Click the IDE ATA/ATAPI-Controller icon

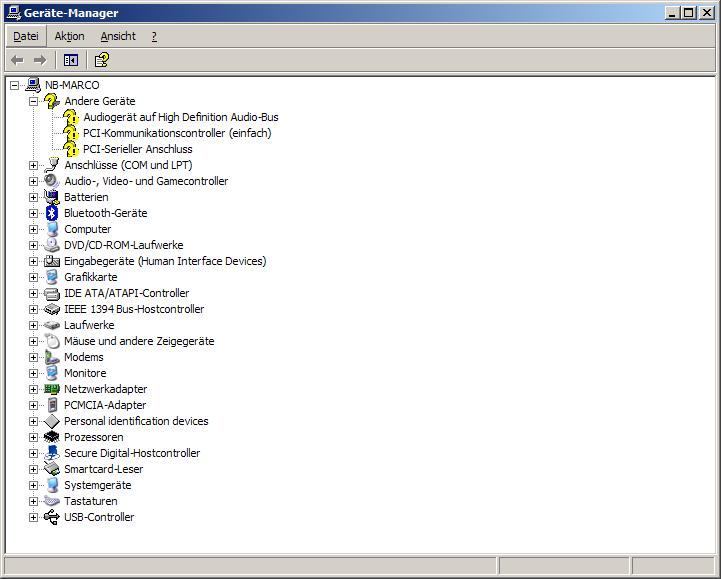pyautogui.click(x=52, y=293)
